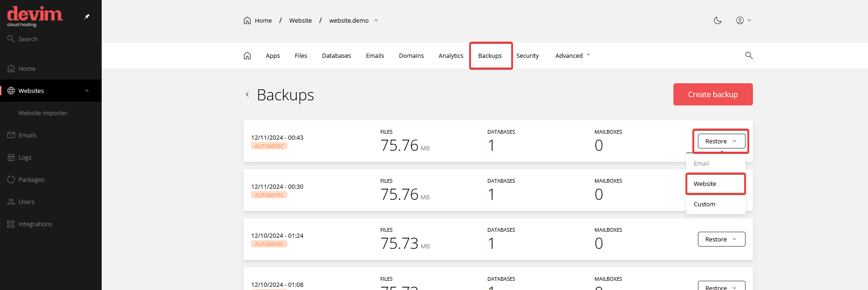This screenshot has width=868, height=290.
Task: Click the sidebar Search field
Action: click(x=28, y=39)
